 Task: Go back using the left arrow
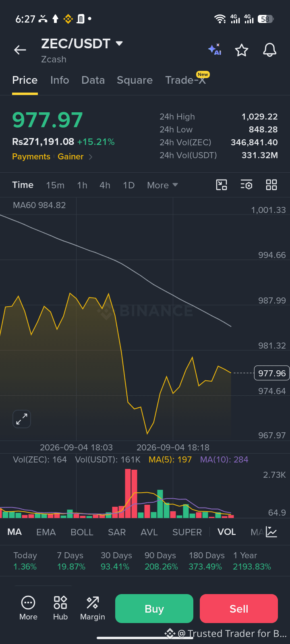click(20, 50)
